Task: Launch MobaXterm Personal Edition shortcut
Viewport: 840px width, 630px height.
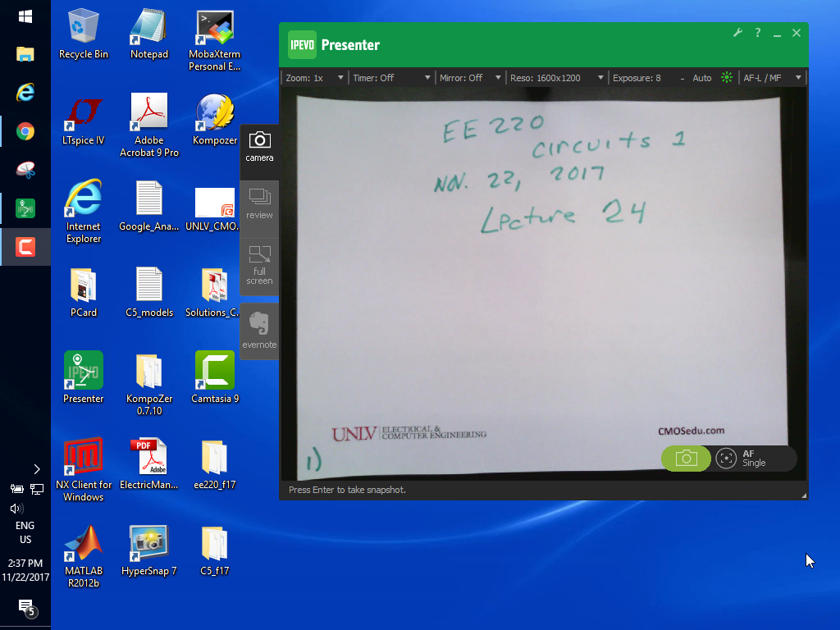Action: point(214,40)
